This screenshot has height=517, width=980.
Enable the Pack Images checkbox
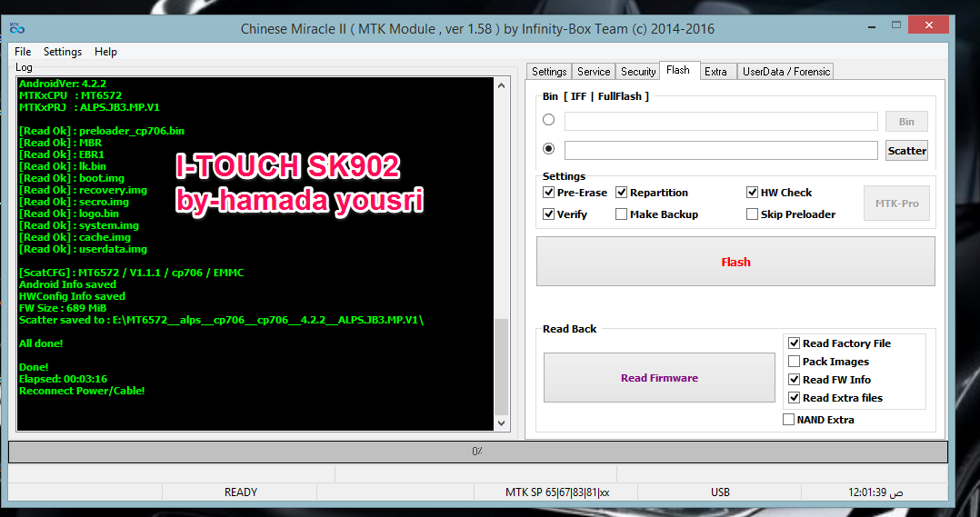point(795,362)
